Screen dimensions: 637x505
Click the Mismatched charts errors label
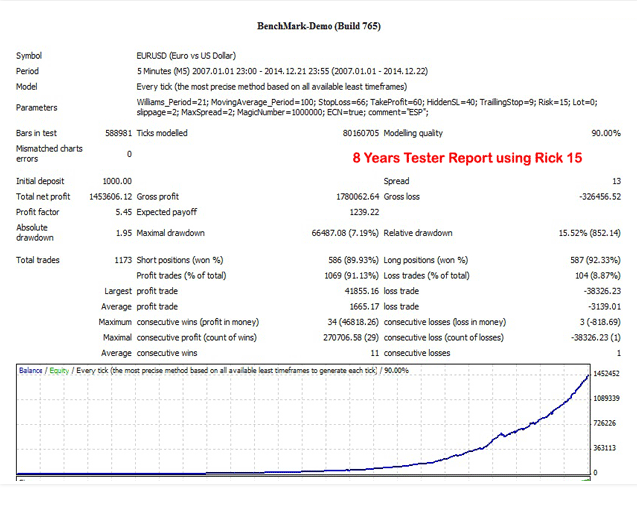pyautogui.click(x=49, y=154)
